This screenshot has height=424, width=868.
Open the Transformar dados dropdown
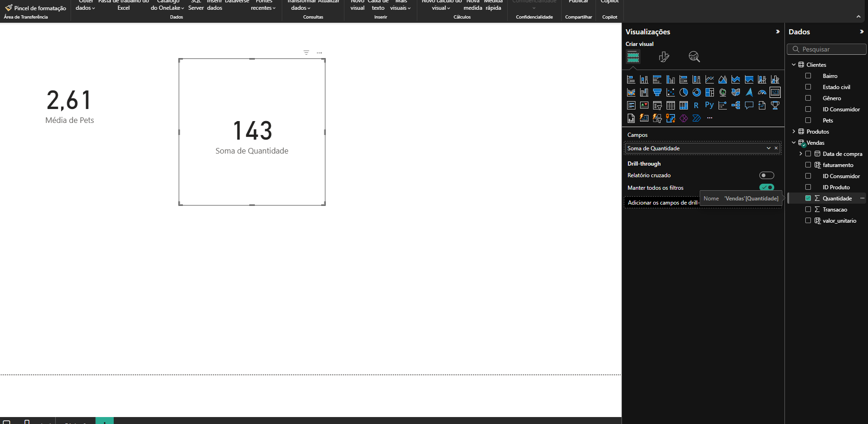point(301,5)
